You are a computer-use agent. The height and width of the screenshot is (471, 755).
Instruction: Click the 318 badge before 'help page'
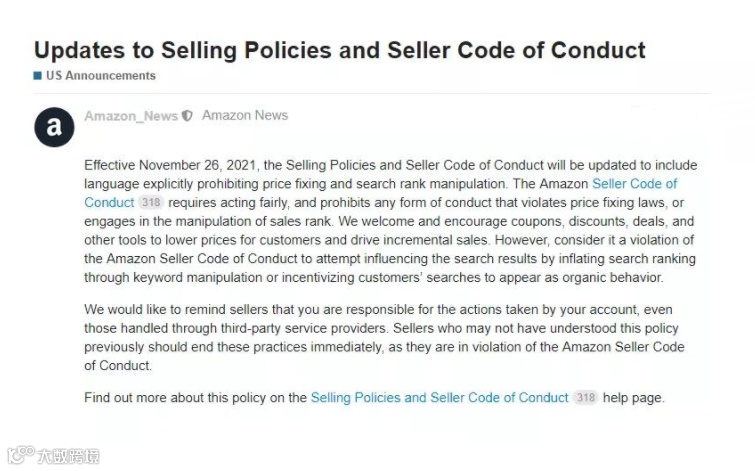pyautogui.click(x=586, y=397)
